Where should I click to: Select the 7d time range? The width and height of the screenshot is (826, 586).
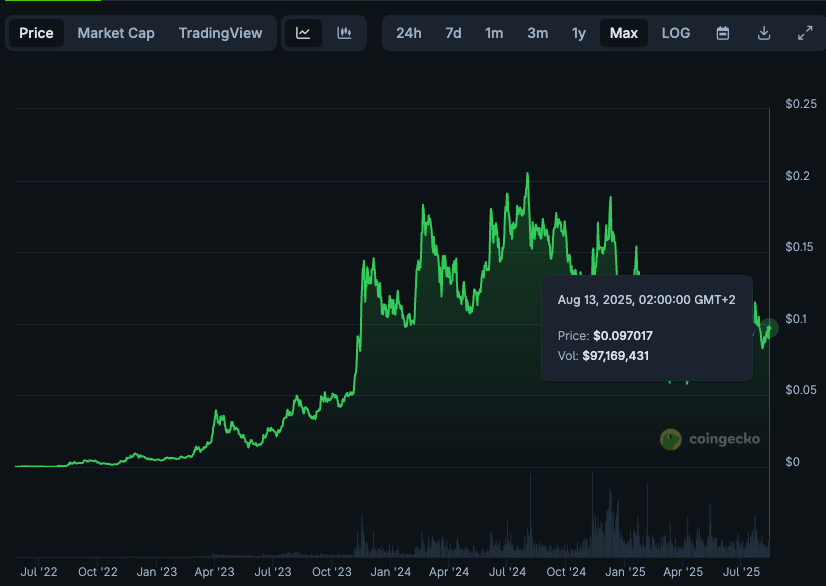(453, 33)
